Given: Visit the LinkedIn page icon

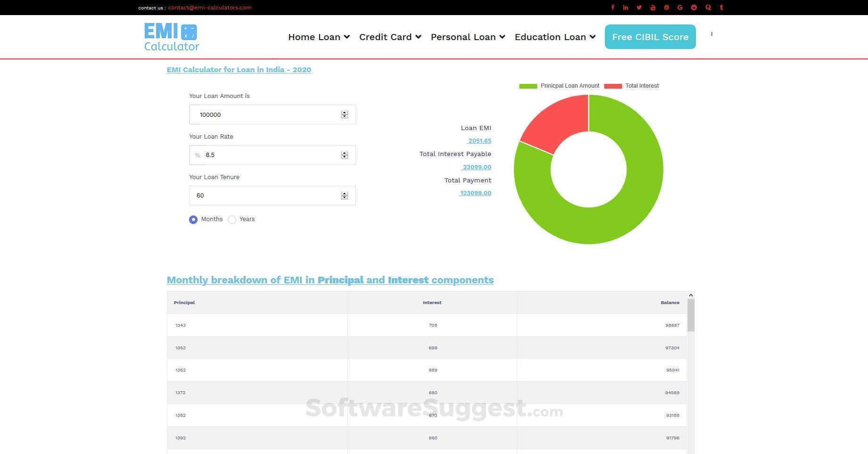Looking at the screenshot, I should (626, 7).
